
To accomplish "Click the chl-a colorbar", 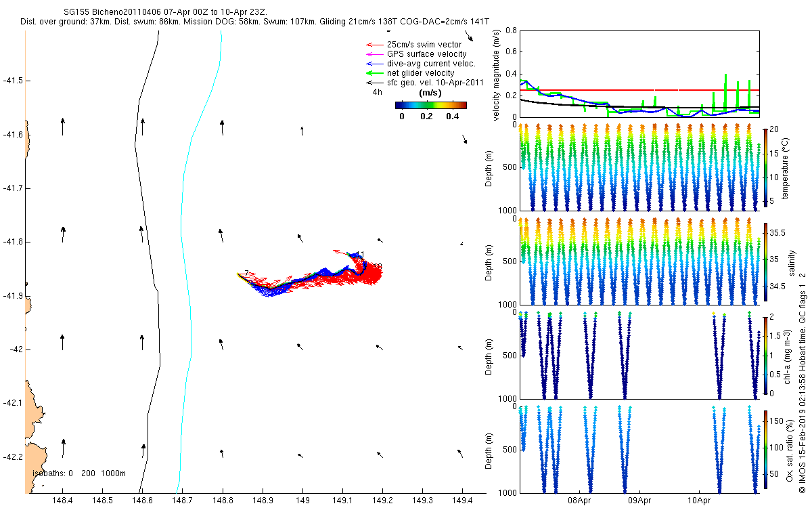I will pos(765,355).
